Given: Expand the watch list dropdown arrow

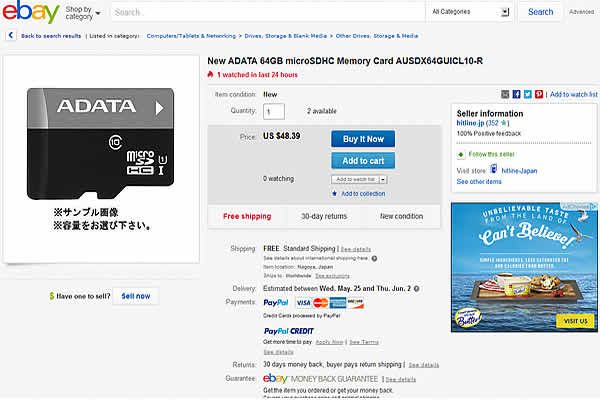Looking at the screenshot, I should pyautogui.click(x=383, y=180).
